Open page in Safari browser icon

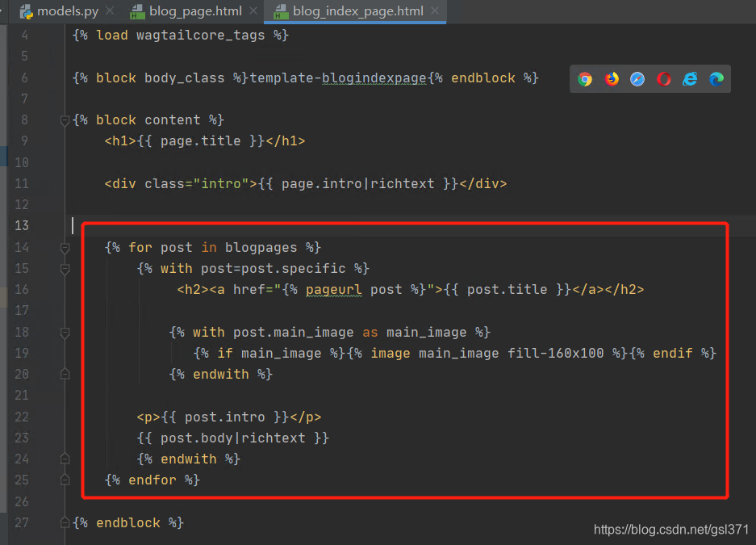click(637, 79)
